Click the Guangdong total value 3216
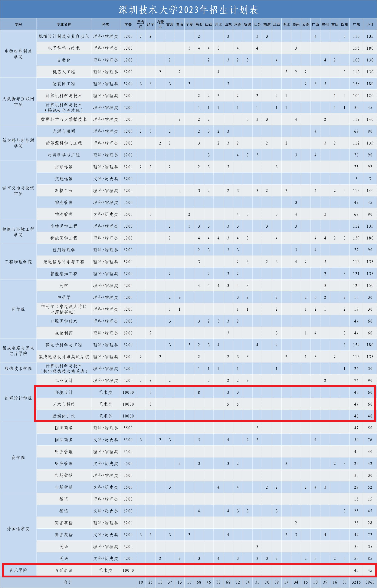Image resolution: width=377 pixels, height=588 pixels. coord(356,582)
